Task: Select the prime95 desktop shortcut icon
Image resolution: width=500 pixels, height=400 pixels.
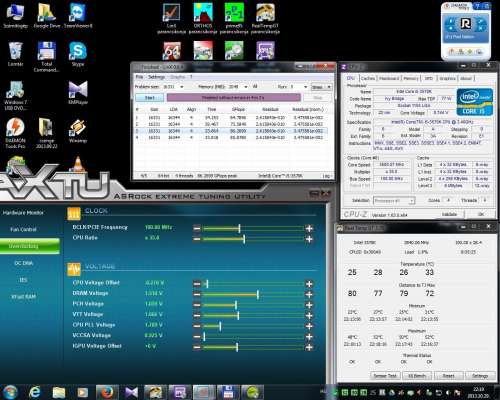Action: click(234, 18)
